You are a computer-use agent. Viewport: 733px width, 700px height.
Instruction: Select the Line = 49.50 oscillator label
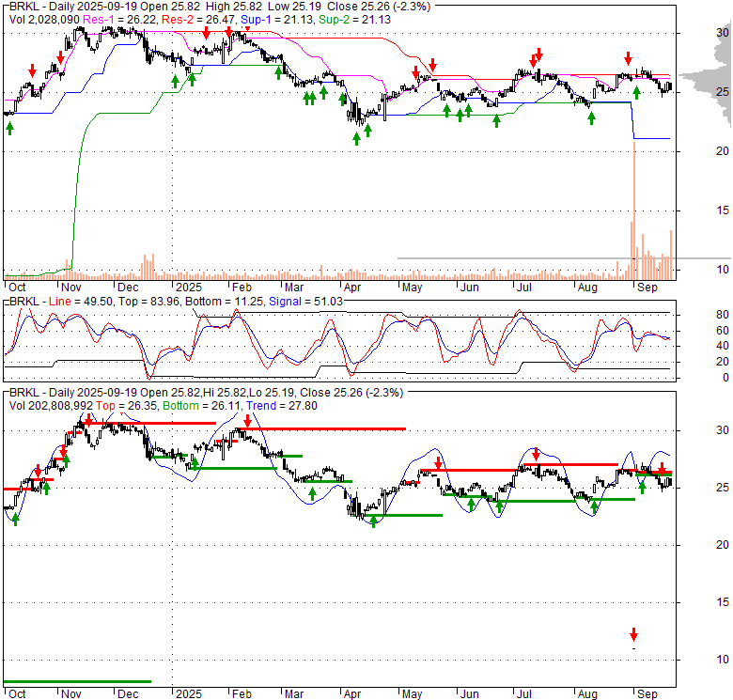(81, 302)
